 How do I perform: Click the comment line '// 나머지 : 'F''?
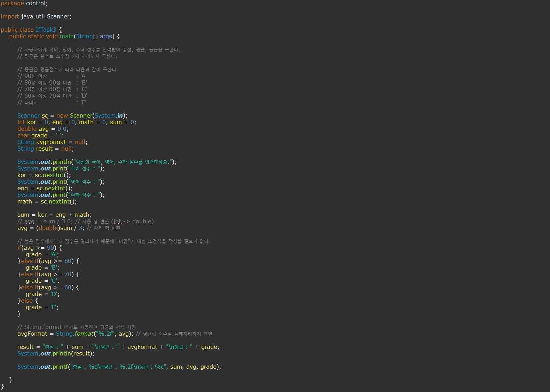pos(52,103)
